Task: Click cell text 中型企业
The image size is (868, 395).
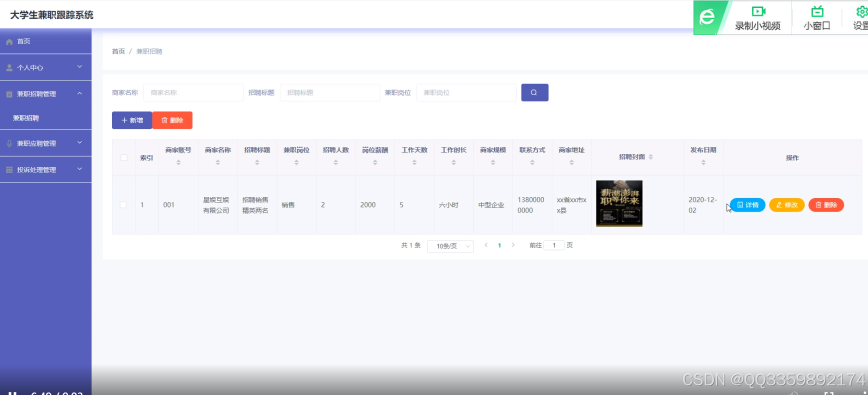Action: 491,205
